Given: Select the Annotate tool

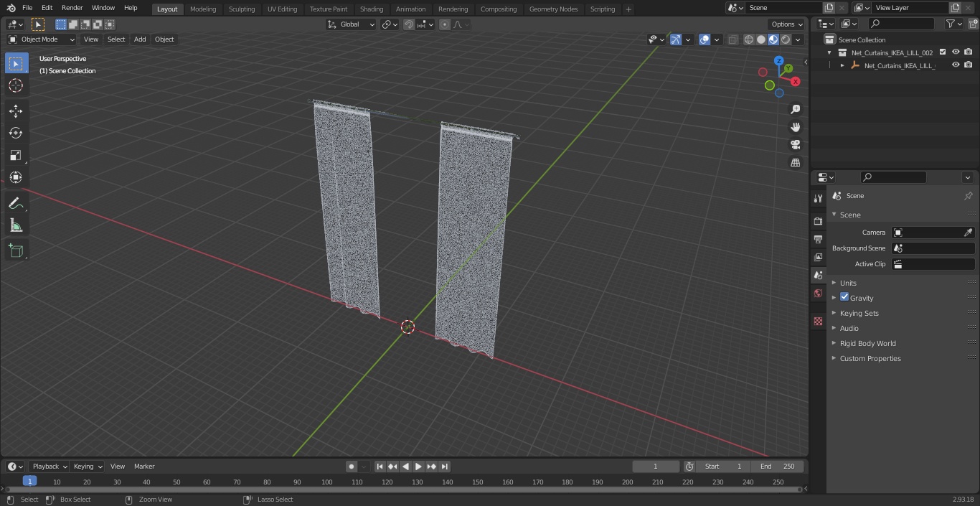Looking at the screenshot, I should [x=16, y=203].
